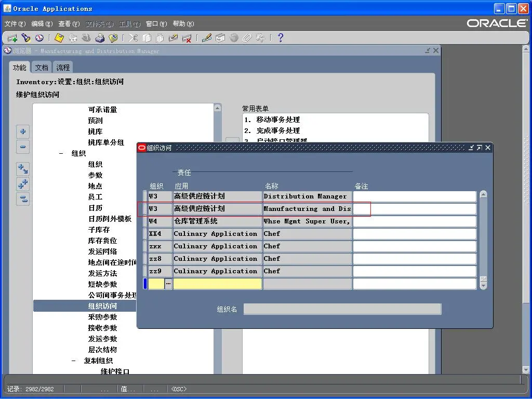Open the Show Navigator compass icon
532x399 pixels.
pos(39,38)
